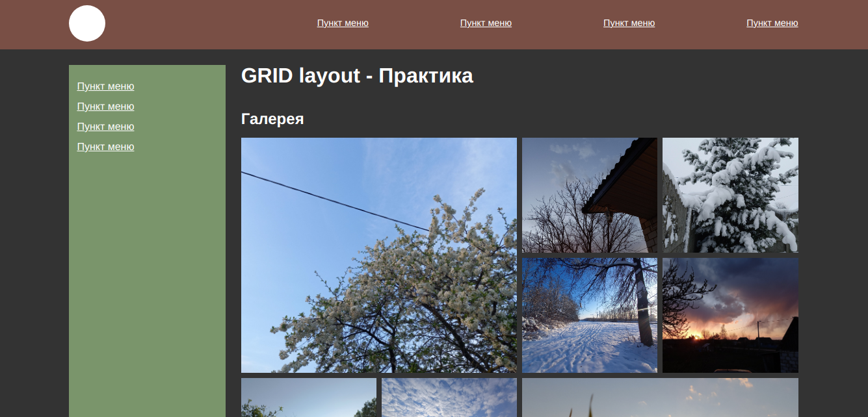868x417 pixels.
Task: Click the white circular logo in the header
Action: pyautogui.click(x=86, y=23)
